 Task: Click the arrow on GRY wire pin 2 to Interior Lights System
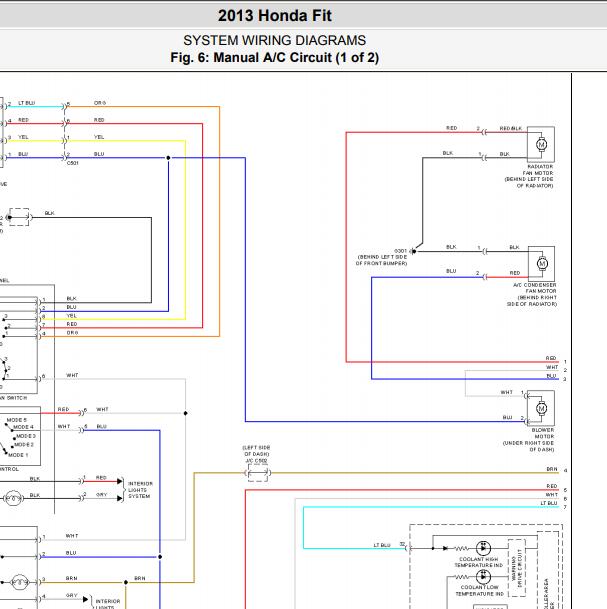point(120,498)
